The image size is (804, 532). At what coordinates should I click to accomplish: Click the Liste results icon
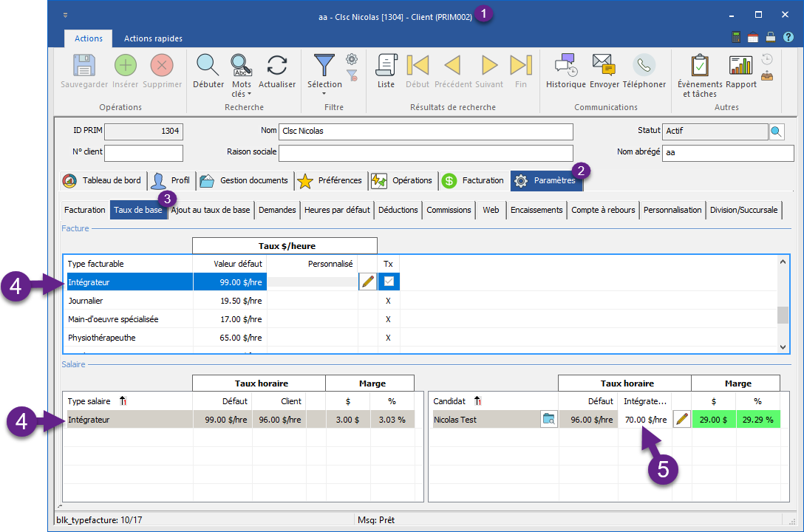[386, 66]
